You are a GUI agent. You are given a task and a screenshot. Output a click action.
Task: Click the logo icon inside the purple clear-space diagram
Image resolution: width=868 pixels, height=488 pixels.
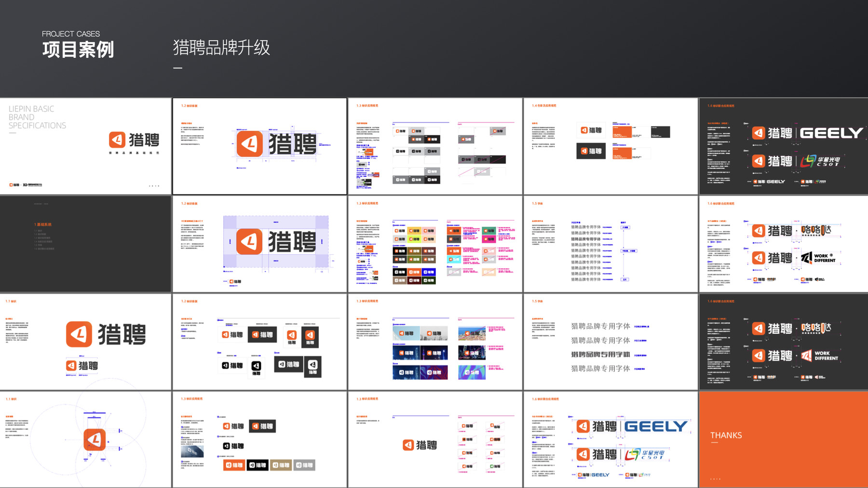click(x=249, y=241)
